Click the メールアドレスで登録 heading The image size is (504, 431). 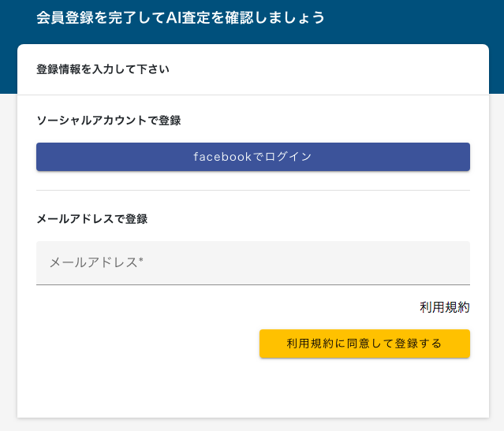coord(92,219)
